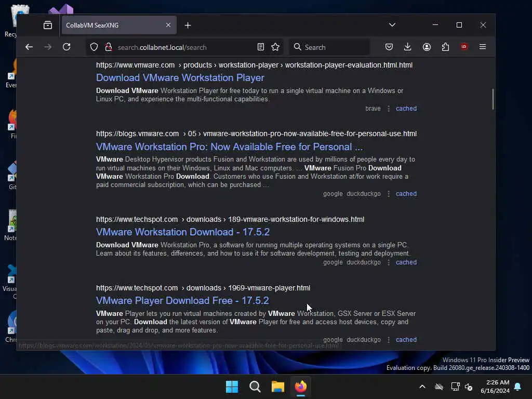Click the techspot 189-vmware-workstation URL text
The image size is (532, 399).
[230, 220]
